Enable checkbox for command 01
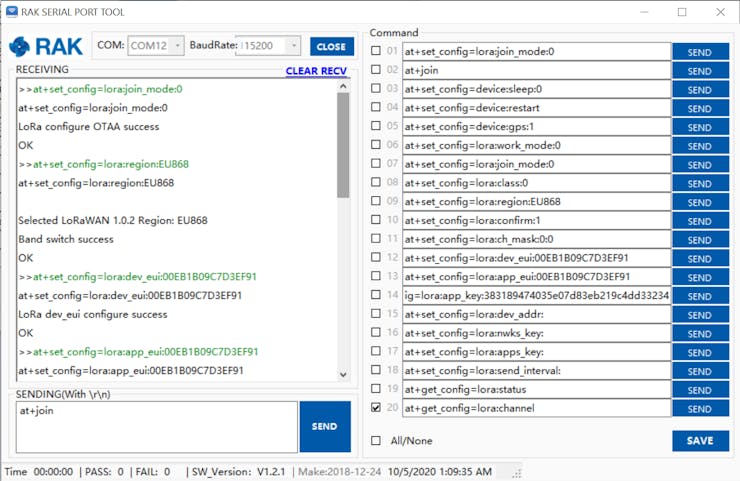Image resolution: width=740 pixels, height=481 pixels. (376, 51)
